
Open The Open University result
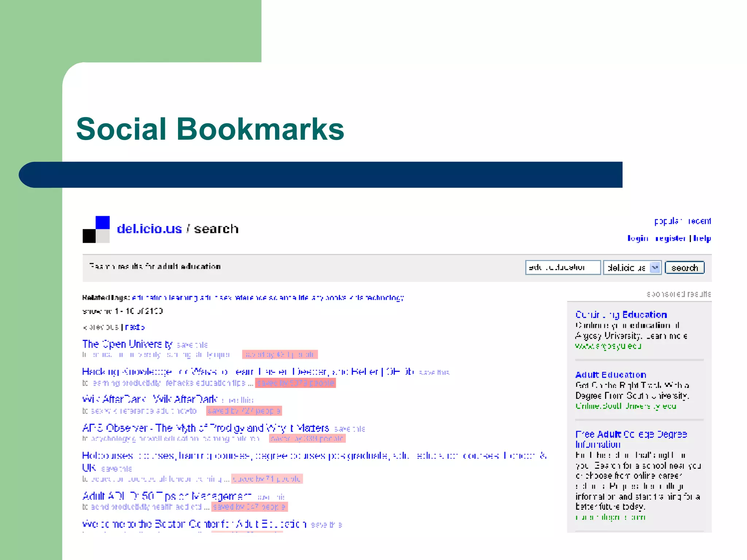point(127,344)
